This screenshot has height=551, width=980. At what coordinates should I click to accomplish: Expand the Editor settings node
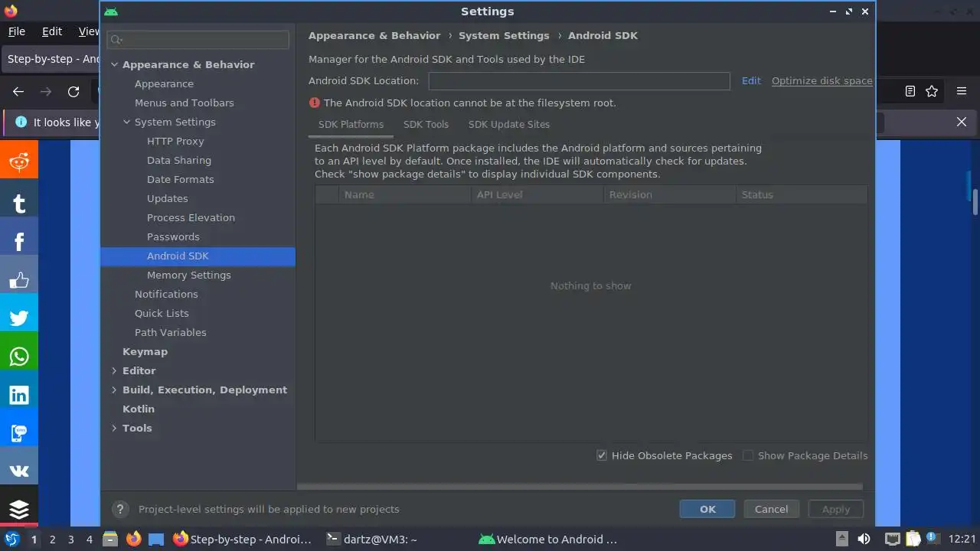point(114,370)
